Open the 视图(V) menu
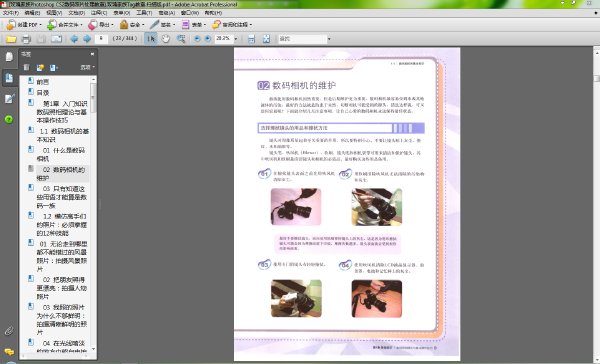This screenshot has height=364, width=600. click(x=54, y=13)
